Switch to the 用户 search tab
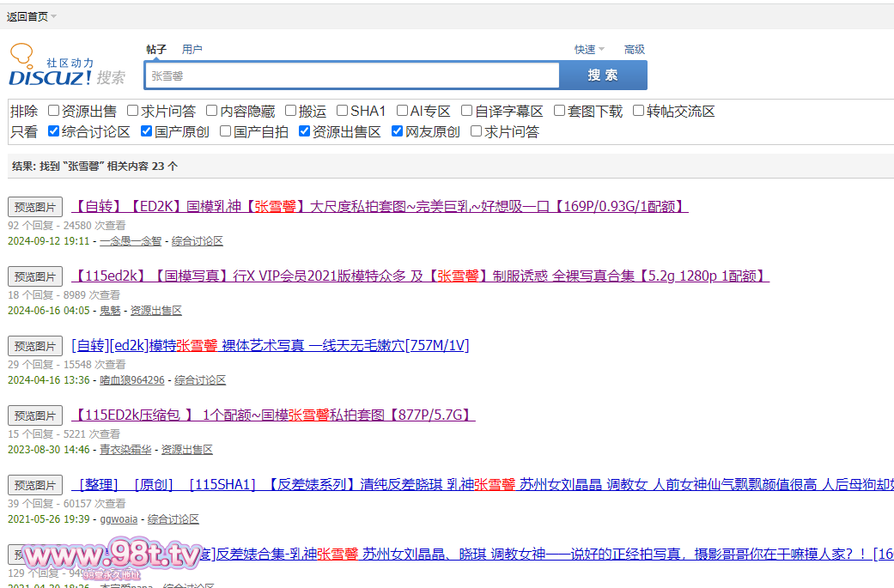 click(x=192, y=50)
